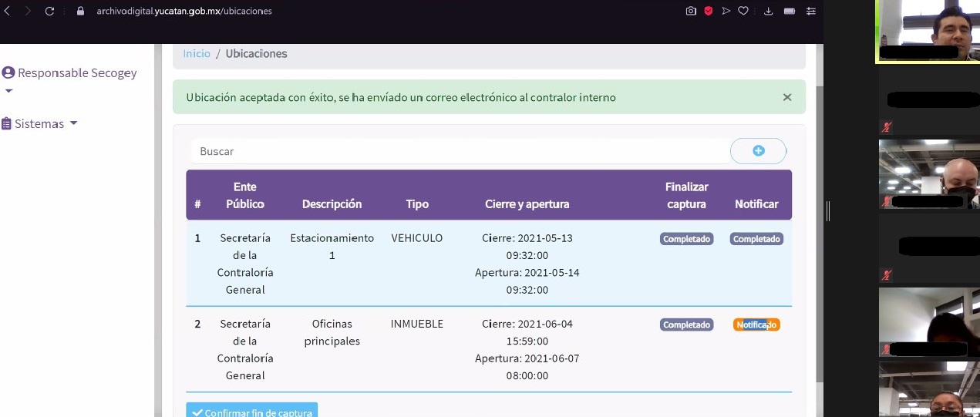Reload the page with refresh icon
This screenshot has height=417, width=980.
pyautogui.click(x=50, y=12)
